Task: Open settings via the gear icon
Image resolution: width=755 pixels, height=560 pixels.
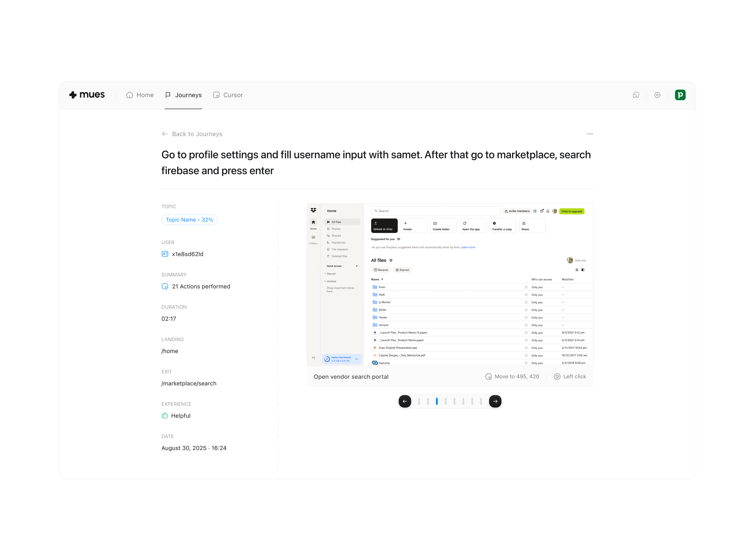Action: 657,95
